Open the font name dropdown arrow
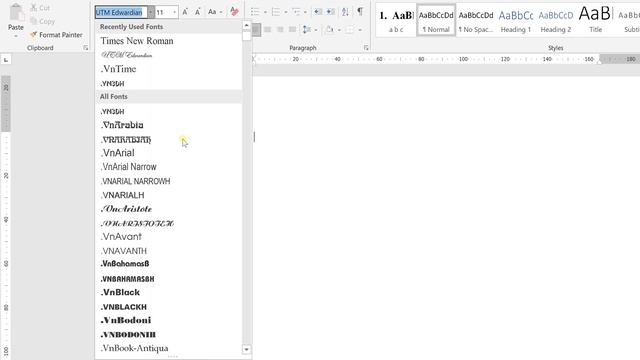Image resolution: width=640 pixels, height=360 pixels. point(151,12)
